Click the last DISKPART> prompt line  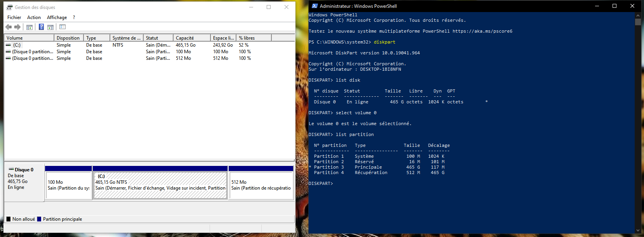pyautogui.click(x=321, y=183)
